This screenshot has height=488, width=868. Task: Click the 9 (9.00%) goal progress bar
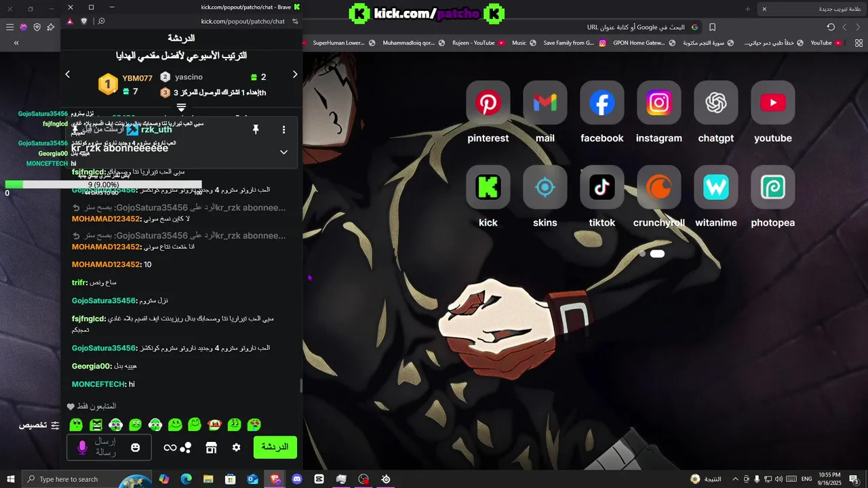[103, 184]
